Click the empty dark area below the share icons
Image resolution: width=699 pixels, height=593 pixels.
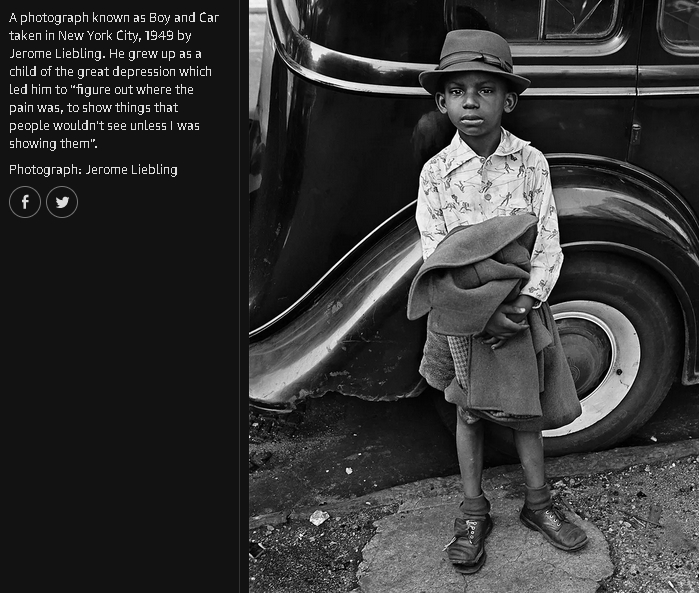119,401
